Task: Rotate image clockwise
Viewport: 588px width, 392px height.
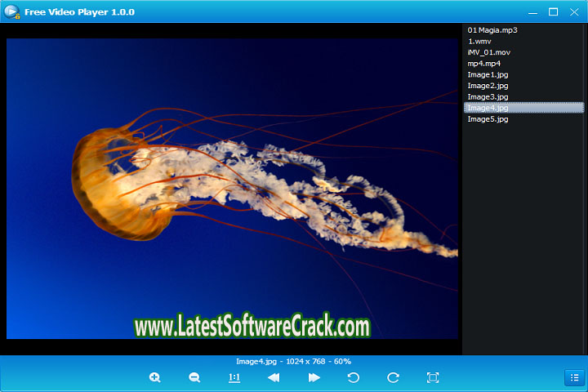Action: [x=393, y=377]
